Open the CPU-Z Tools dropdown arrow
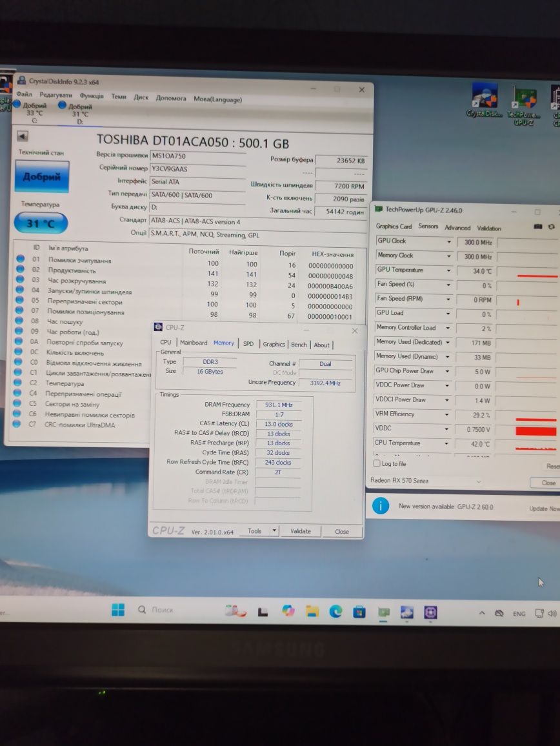This screenshot has height=746, width=560. (274, 530)
